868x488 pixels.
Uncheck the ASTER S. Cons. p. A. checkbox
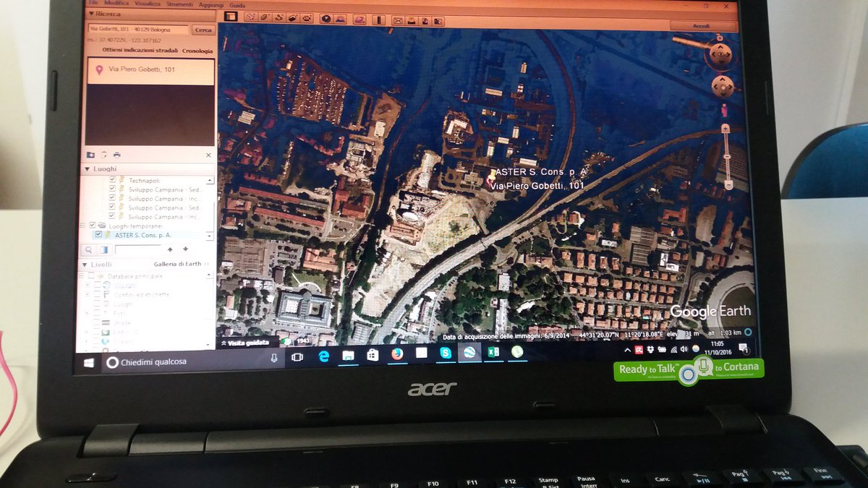(x=98, y=234)
